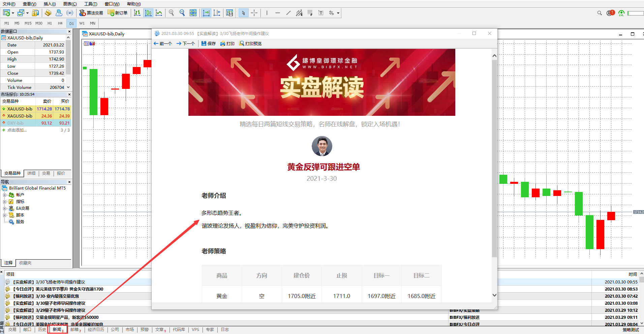
Task: Go to previous article with 前一个
Action: (163, 43)
